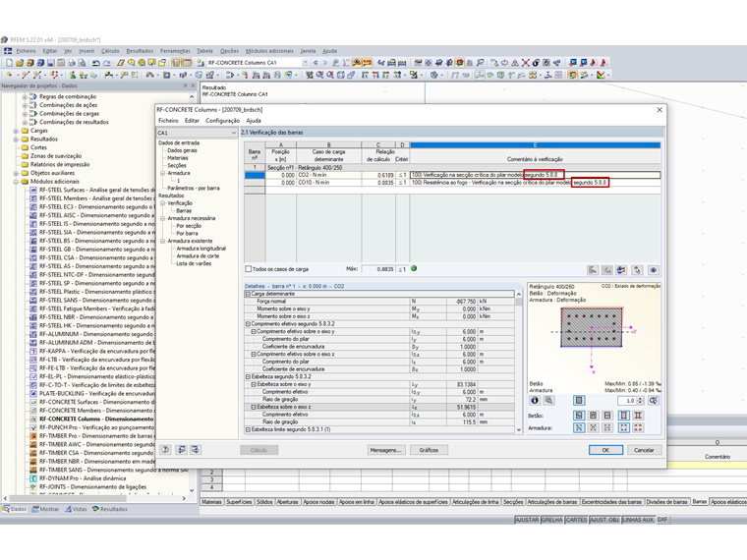Click details table vertical scrollbar down arrow

[x=519, y=429]
